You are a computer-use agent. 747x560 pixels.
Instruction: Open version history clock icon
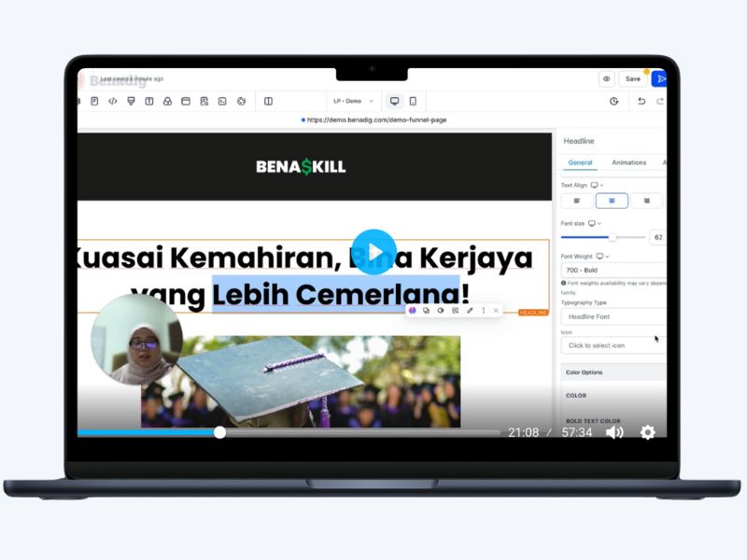point(613,101)
